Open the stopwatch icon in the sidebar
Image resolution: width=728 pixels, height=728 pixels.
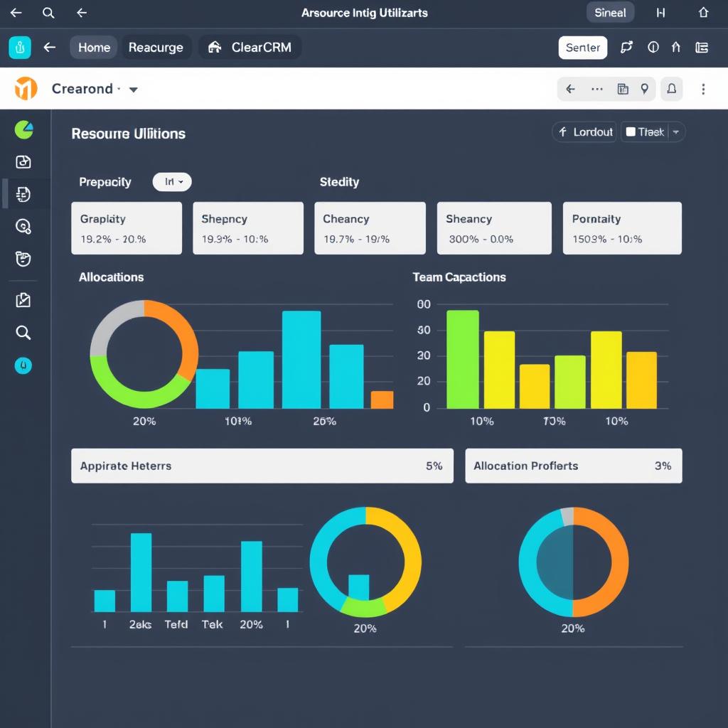tap(23, 259)
